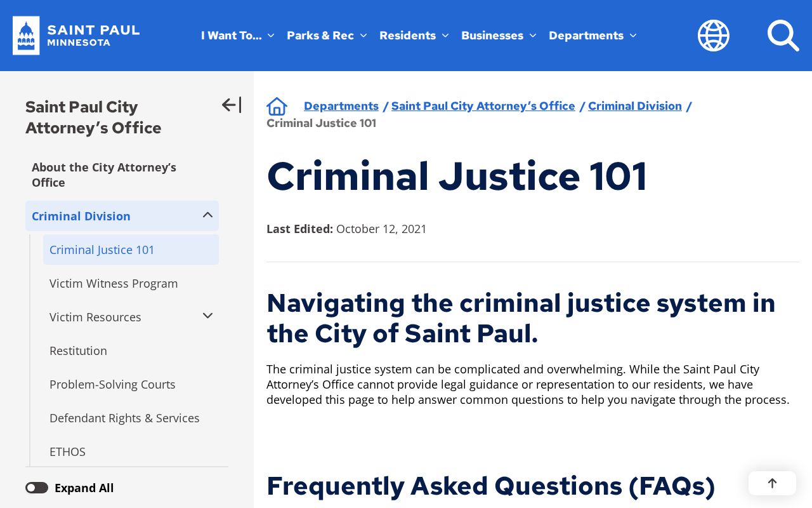Image resolution: width=812 pixels, height=508 pixels.
Task: Click the Last Edited October 12, 2021 text
Action: (346, 229)
